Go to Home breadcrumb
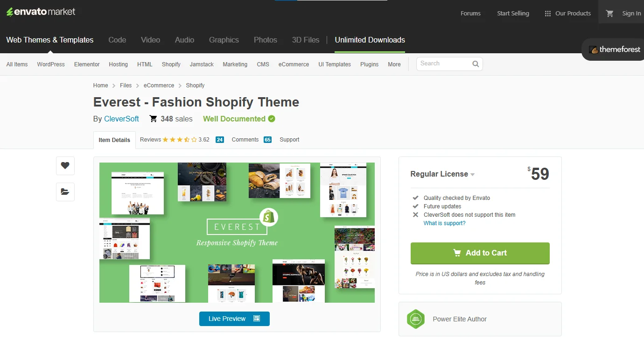Image resolution: width=644 pixels, height=341 pixels. coord(100,85)
